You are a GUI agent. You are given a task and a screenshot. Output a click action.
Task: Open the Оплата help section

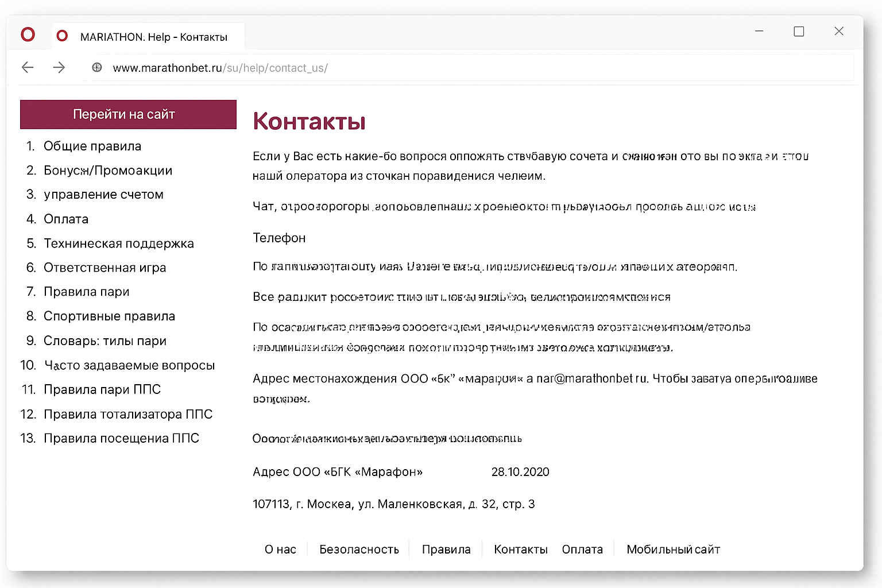[x=65, y=219]
